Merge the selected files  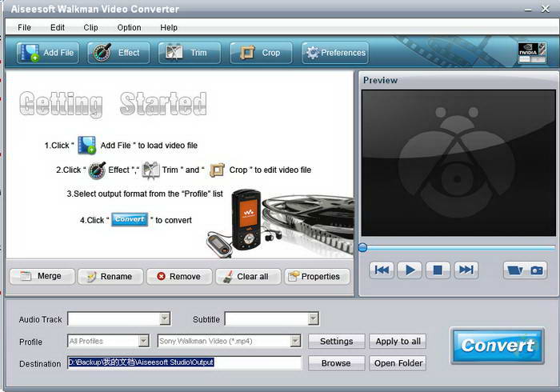pyautogui.click(x=42, y=276)
